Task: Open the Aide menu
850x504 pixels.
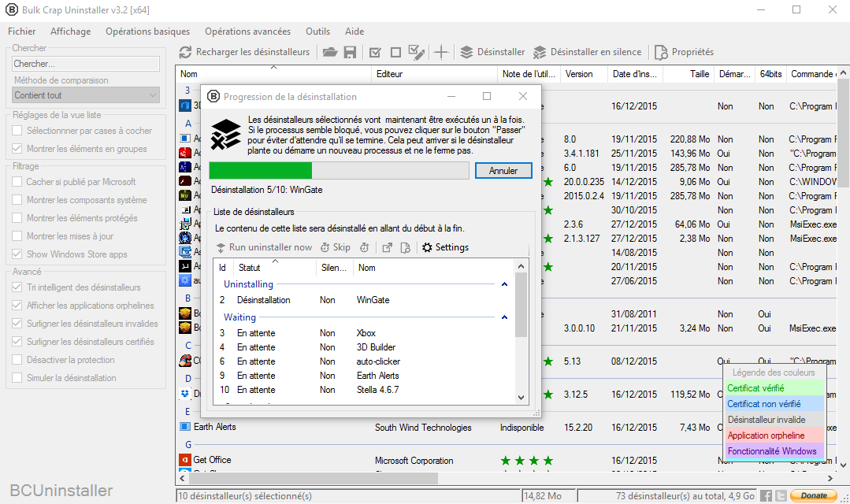Action: click(354, 31)
